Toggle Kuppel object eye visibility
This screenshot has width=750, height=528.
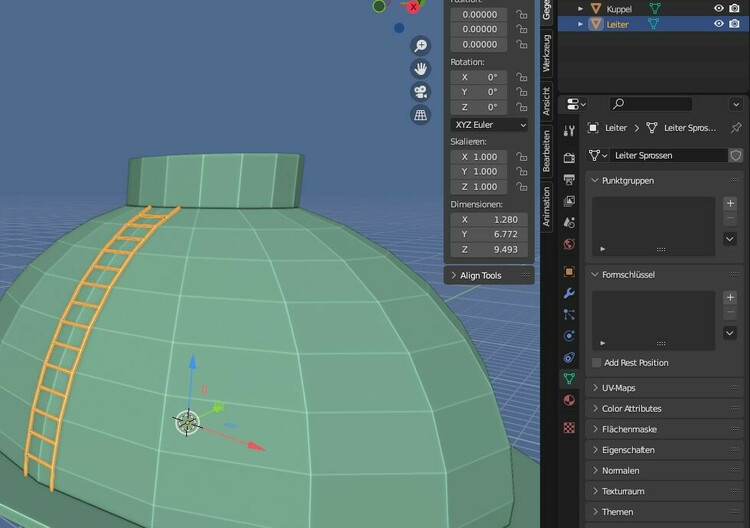[x=718, y=8]
